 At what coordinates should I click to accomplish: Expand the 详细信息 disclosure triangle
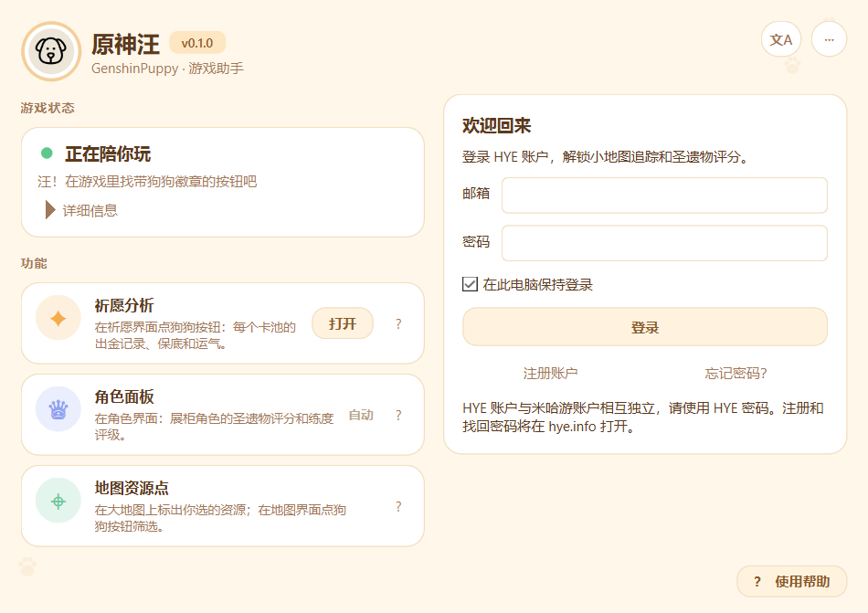coord(50,210)
